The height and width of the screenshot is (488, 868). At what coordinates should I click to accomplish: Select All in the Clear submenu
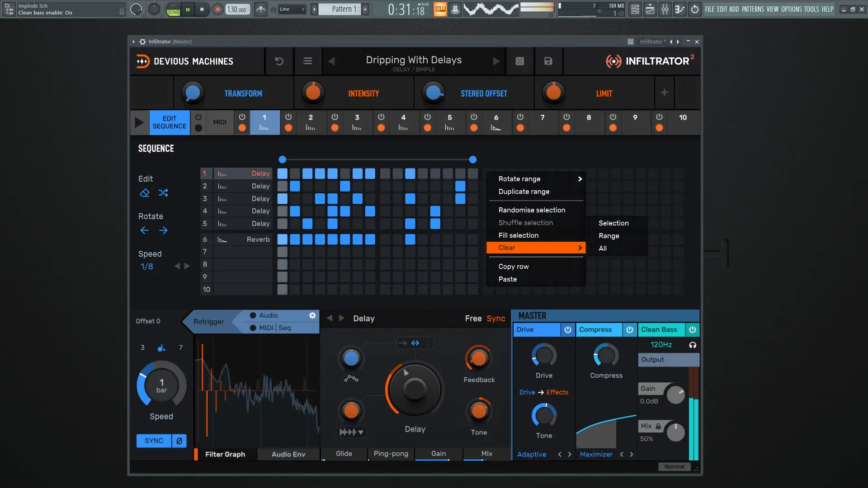(603, 249)
